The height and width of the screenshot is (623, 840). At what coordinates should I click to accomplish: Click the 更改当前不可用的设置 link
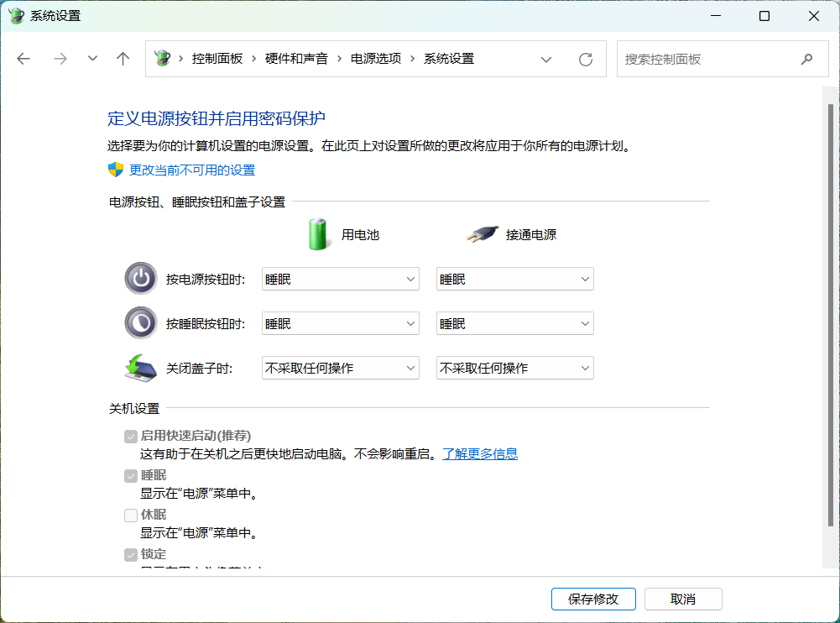(x=192, y=170)
